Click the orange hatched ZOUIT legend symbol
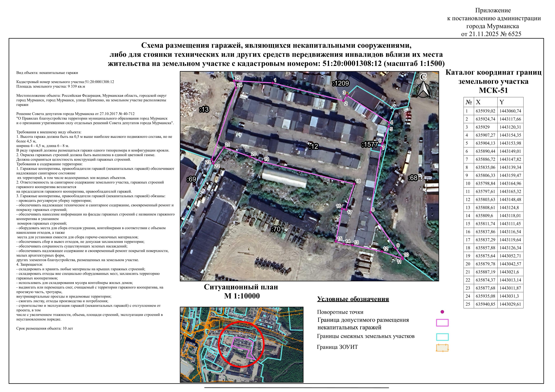The width and height of the screenshot is (555, 392). point(442,348)
